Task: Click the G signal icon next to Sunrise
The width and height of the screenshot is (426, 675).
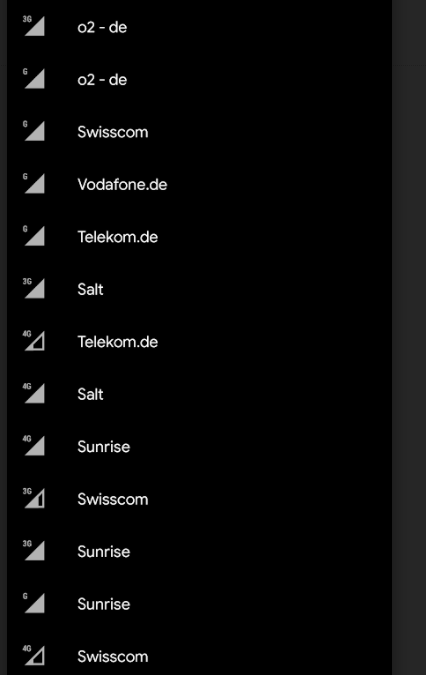Action: tap(34, 603)
